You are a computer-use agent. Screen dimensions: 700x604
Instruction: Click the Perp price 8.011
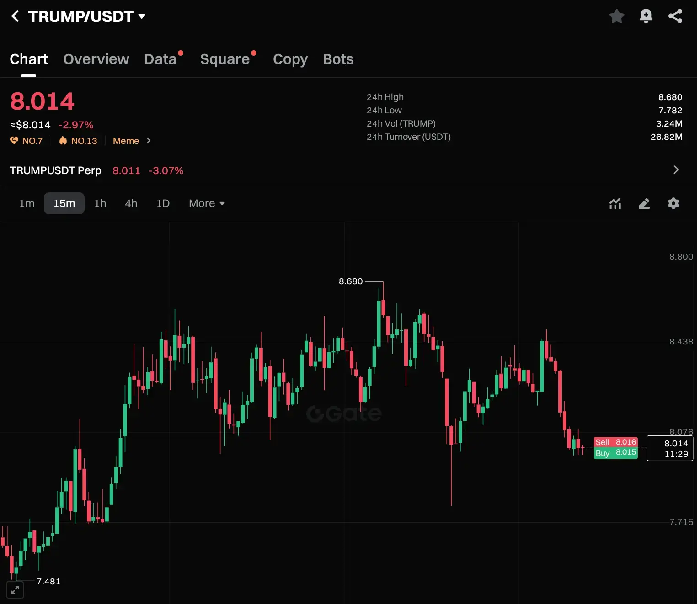coord(126,170)
